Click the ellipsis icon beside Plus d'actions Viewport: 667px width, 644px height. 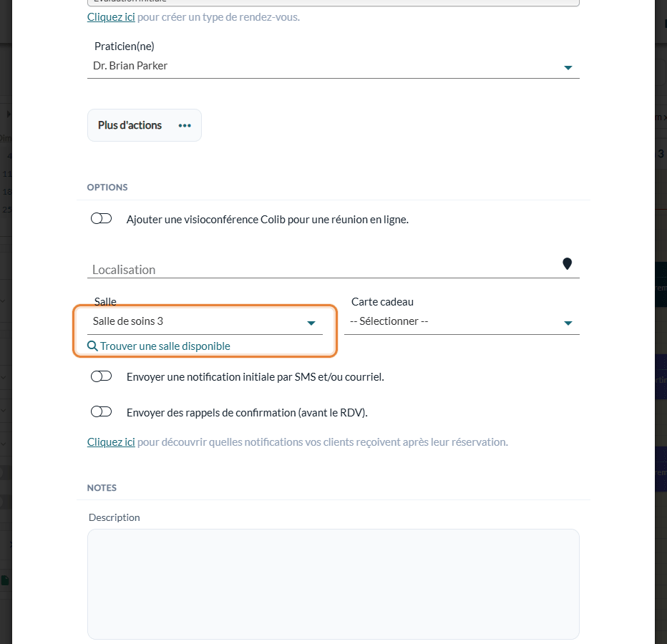pyautogui.click(x=185, y=125)
